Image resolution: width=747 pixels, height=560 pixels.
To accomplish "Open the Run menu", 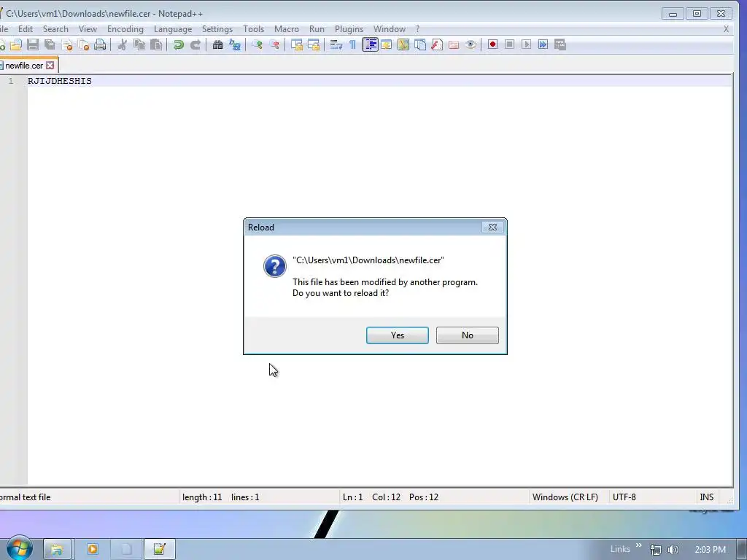I will (317, 29).
